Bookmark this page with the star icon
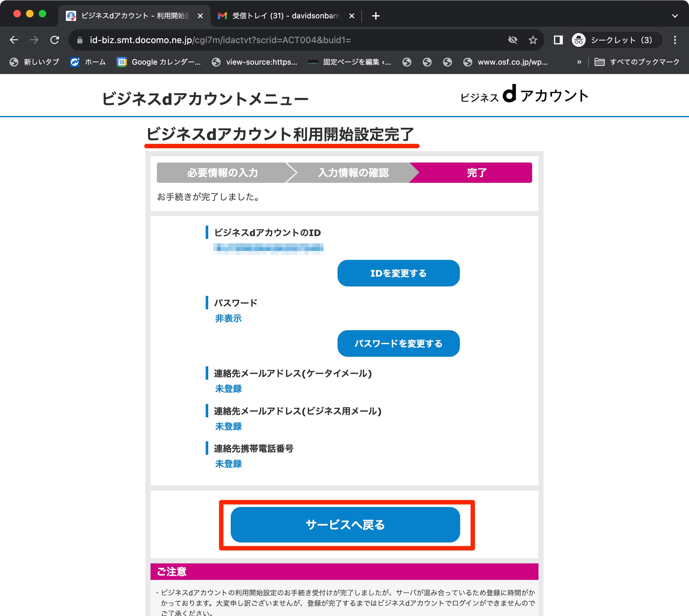The image size is (689, 616). (533, 40)
